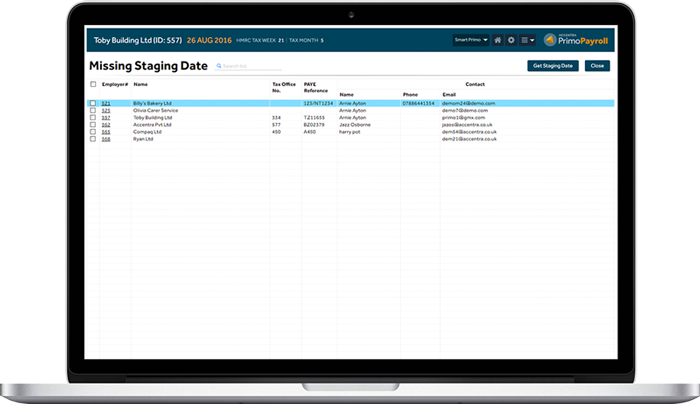700x404 pixels.
Task: Open employer number 568 link
Action: point(106,139)
